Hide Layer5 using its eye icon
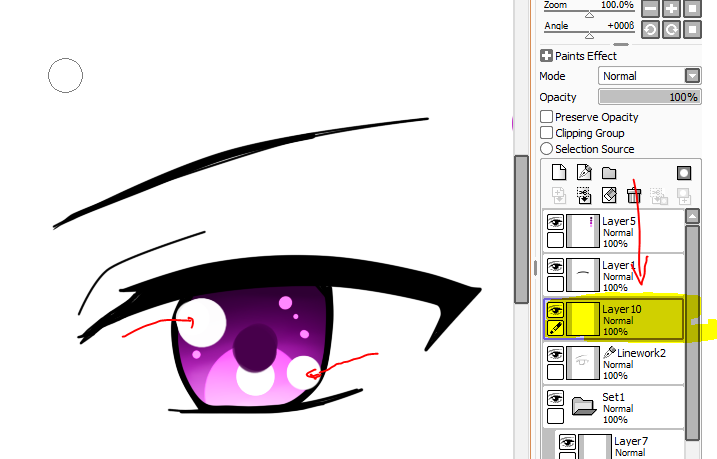The image size is (717, 459). tap(556, 223)
